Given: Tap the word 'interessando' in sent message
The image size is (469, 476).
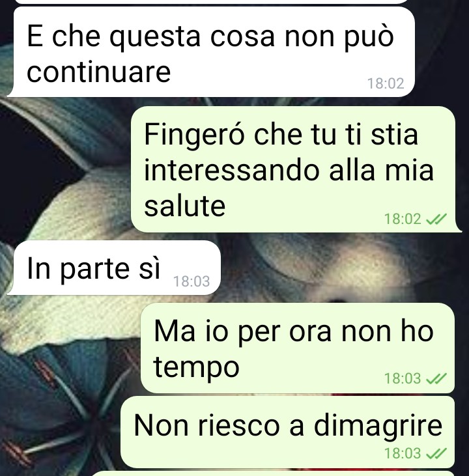Looking at the screenshot, I should coord(233,170).
